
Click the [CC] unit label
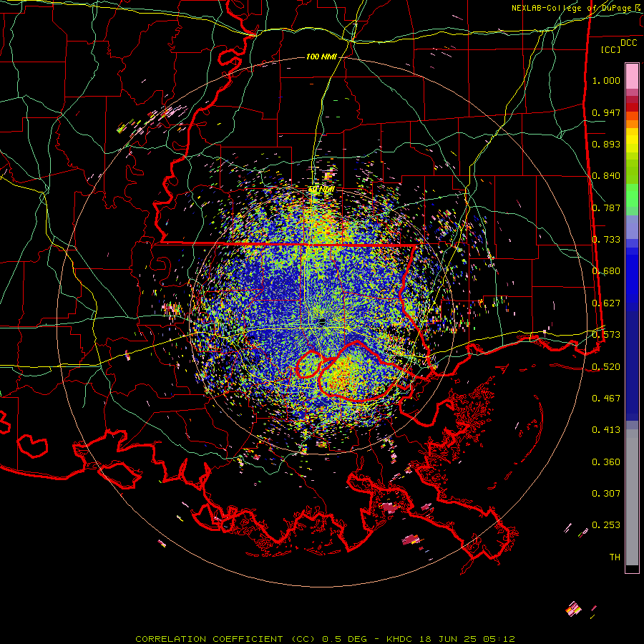coord(611,49)
